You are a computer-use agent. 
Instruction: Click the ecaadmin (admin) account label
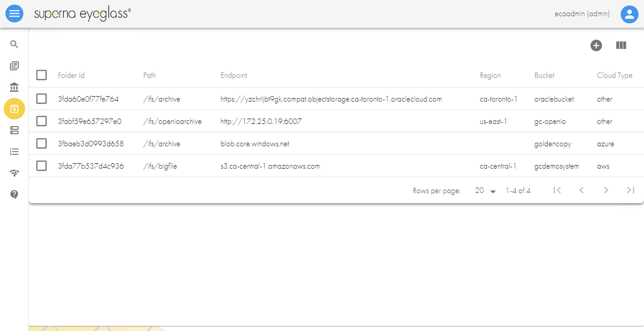click(582, 14)
